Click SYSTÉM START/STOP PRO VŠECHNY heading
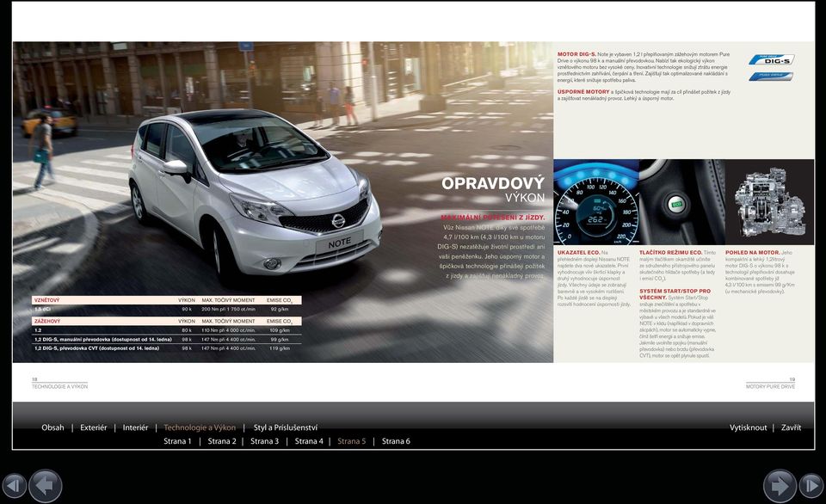The image size is (826, 504). (675, 294)
